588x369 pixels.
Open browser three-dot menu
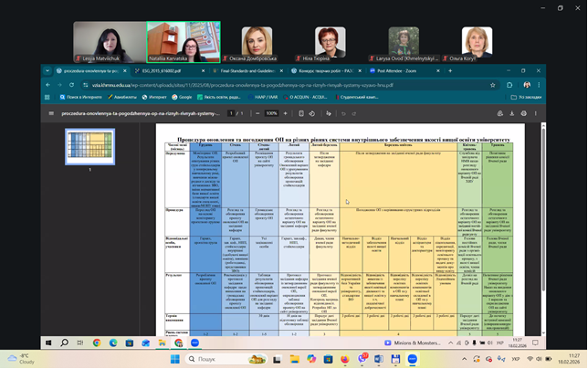click(541, 84)
